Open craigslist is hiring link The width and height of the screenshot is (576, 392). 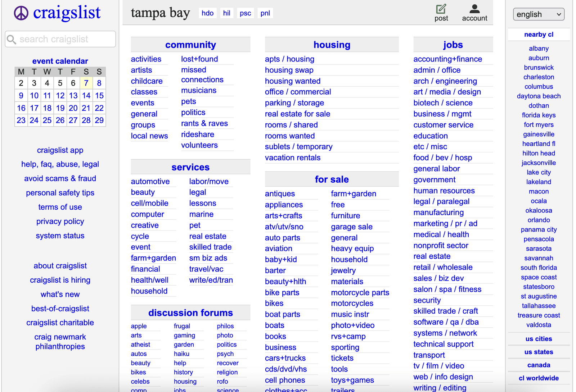[60, 280]
